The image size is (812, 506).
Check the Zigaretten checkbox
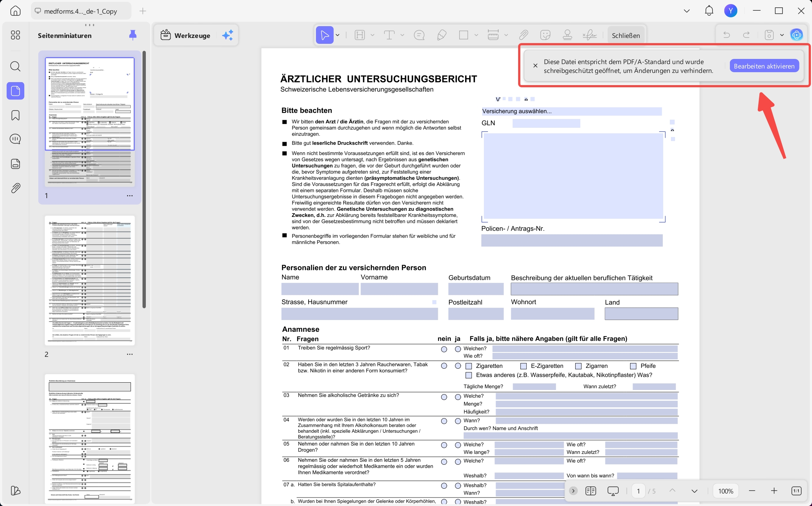pyautogui.click(x=469, y=366)
